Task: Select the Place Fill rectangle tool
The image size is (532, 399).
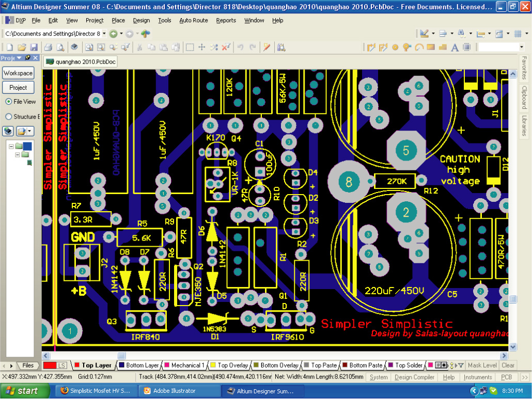Action: [431, 47]
